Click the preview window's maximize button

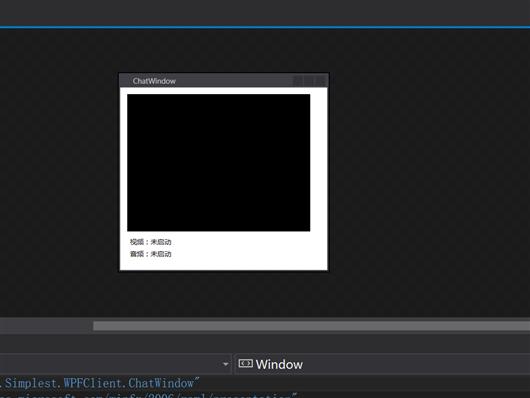tap(309, 80)
